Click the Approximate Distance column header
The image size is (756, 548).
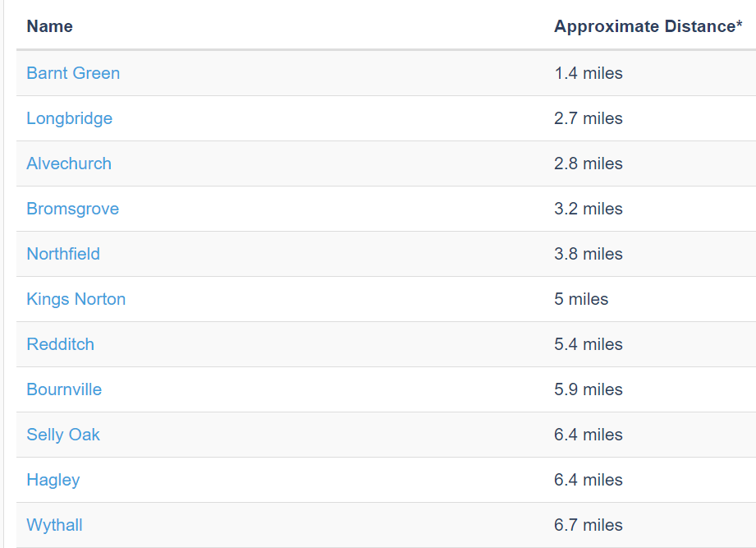tap(648, 26)
